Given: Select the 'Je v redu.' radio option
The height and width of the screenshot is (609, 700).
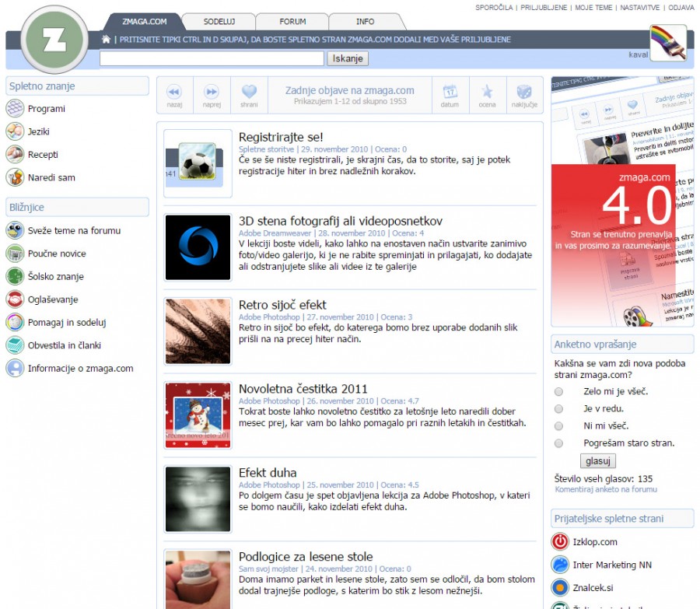Looking at the screenshot, I should 558,409.
